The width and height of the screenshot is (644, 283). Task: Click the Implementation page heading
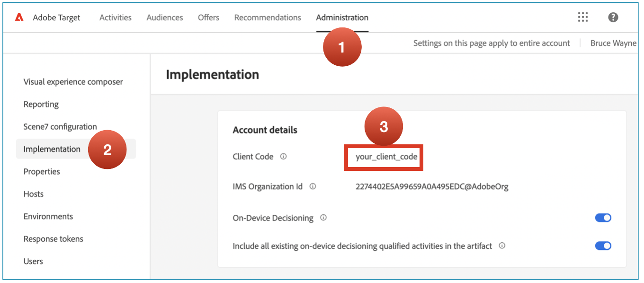(x=213, y=75)
